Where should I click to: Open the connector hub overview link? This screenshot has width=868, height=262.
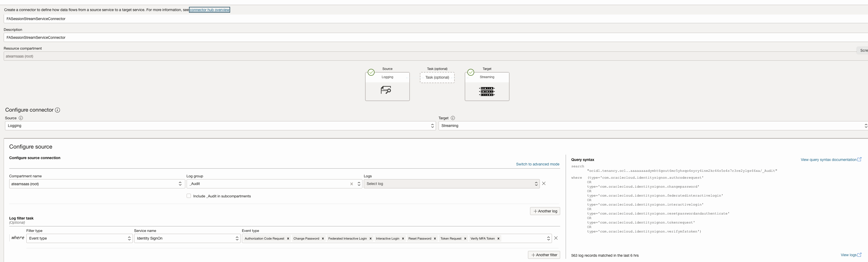209,10
